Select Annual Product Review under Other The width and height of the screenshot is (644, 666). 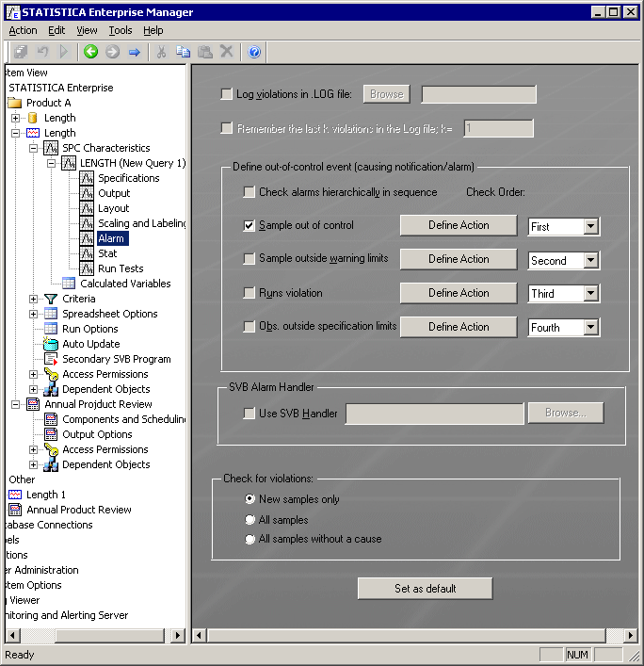click(x=79, y=510)
